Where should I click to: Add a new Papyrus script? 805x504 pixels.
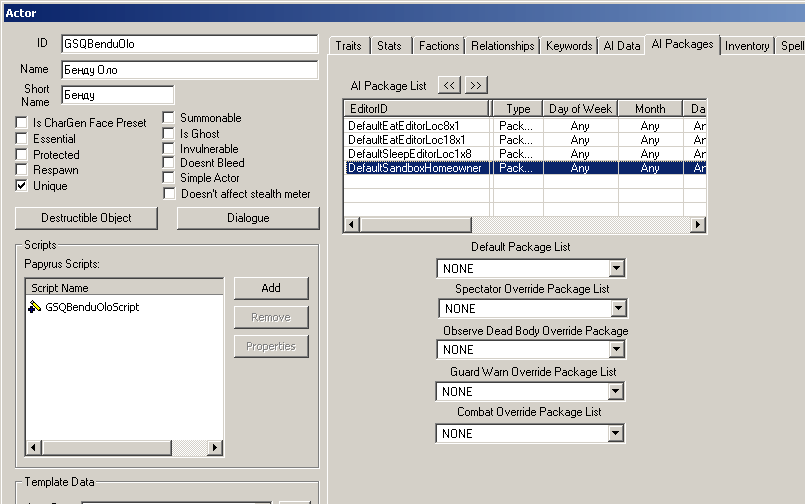[x=271, y=288]
